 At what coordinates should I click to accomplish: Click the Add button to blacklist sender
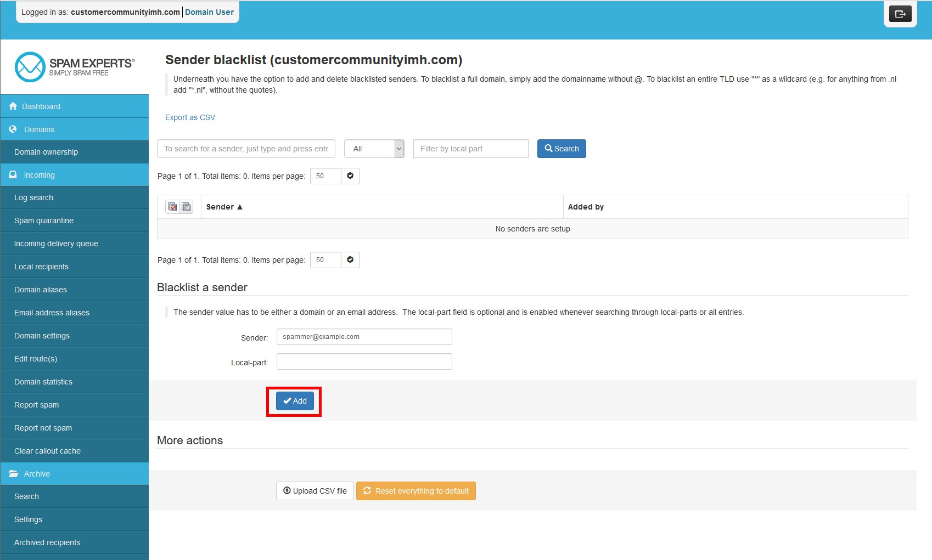(295, 401)
